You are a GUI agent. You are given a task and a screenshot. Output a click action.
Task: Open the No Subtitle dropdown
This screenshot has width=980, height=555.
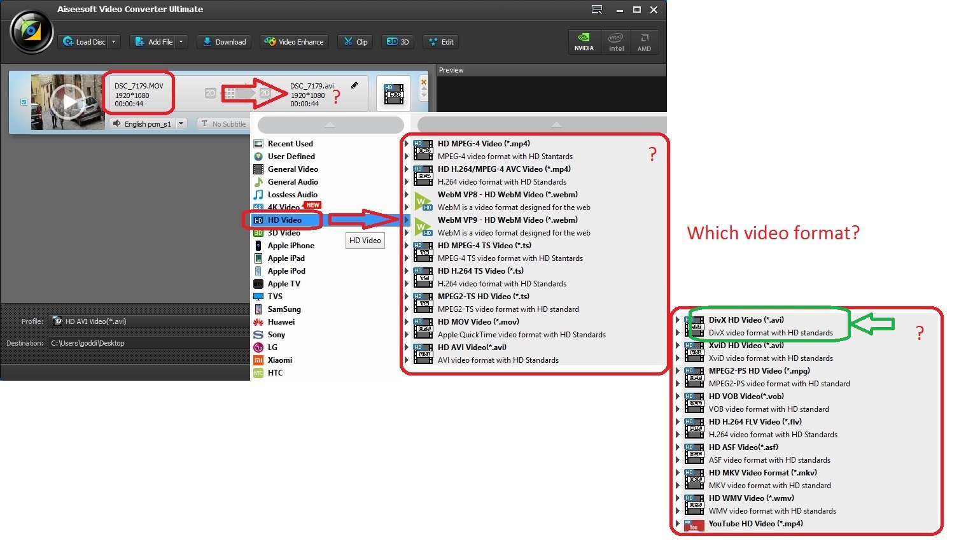[223, 123]
